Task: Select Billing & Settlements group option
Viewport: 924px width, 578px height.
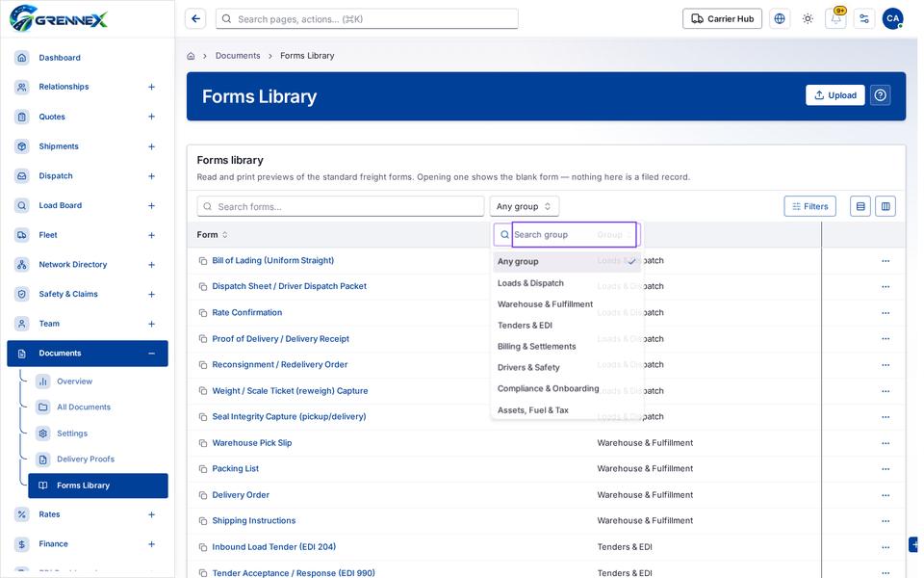Action: tap(536, 346)
